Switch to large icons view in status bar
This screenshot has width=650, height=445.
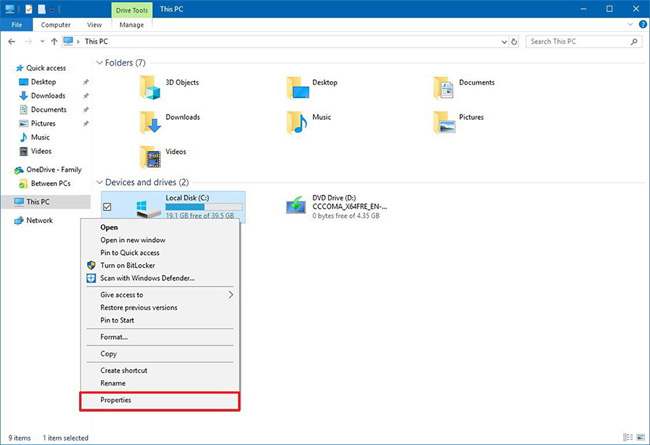(641, 437)
